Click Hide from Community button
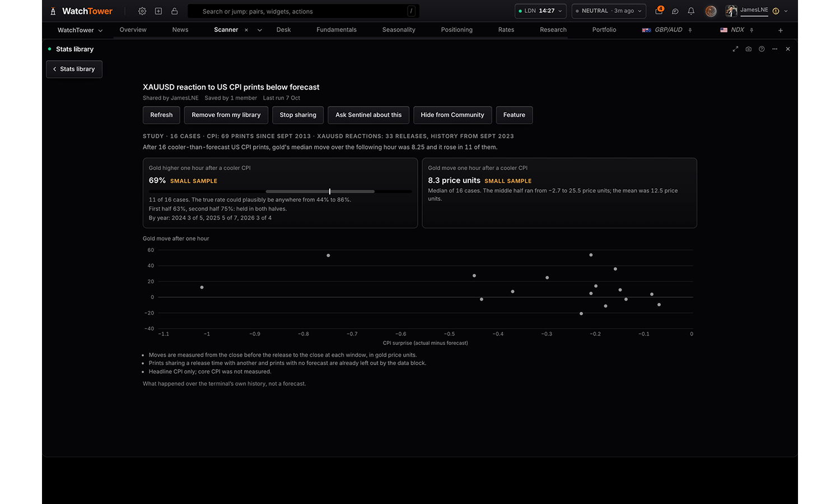Screen dimensions: 840x504 (452, 115)
